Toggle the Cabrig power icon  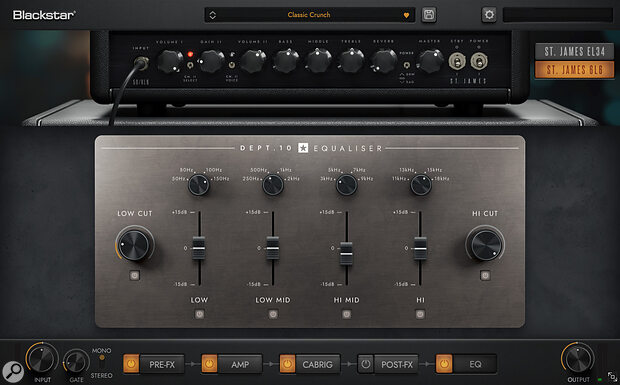[287, 364]
